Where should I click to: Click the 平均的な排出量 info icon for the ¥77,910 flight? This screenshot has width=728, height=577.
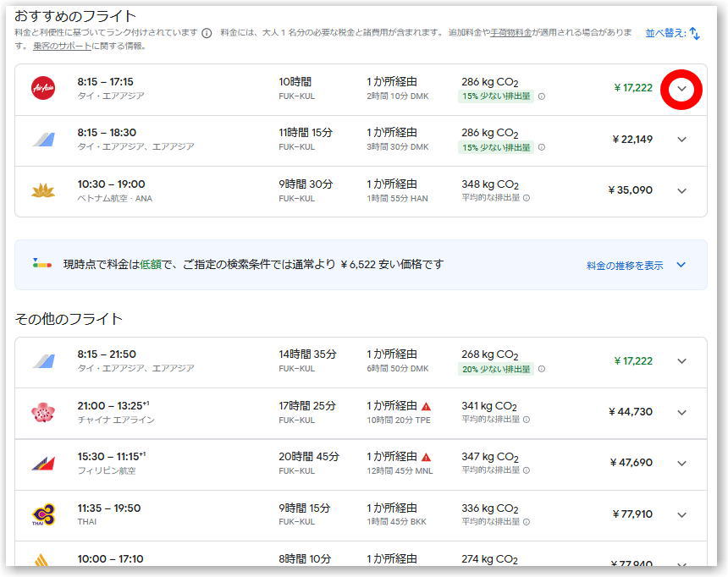[527, 522]
